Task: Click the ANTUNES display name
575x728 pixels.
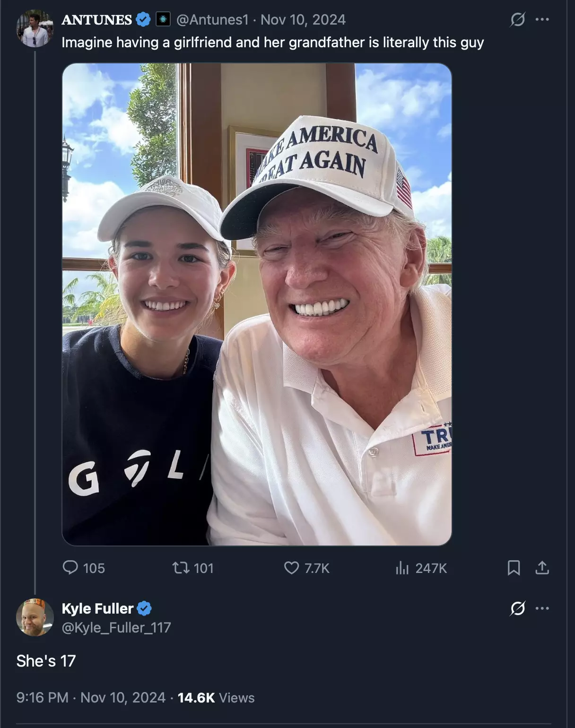Action: (x=97, y=19)
